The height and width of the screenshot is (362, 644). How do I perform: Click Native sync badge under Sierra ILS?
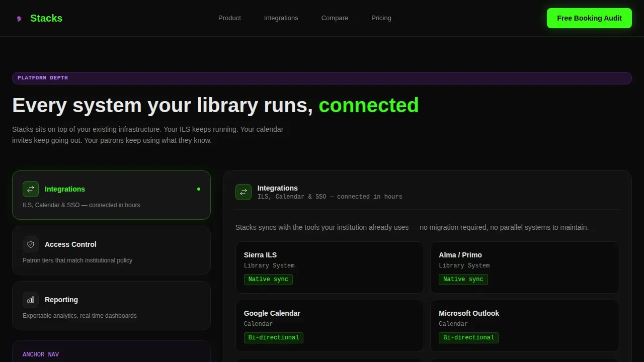click(x=268, y=279)
